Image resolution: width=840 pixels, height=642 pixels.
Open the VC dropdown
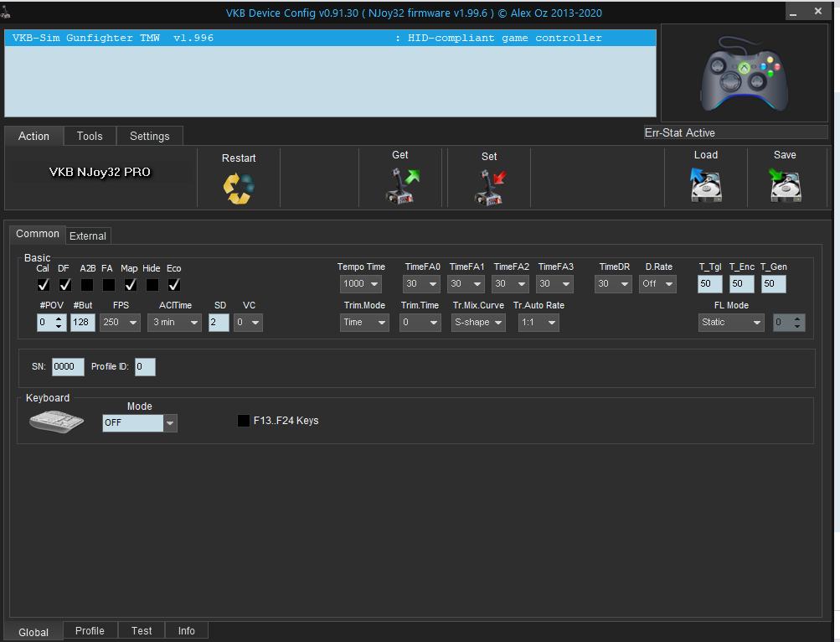[x=248, y=323]
